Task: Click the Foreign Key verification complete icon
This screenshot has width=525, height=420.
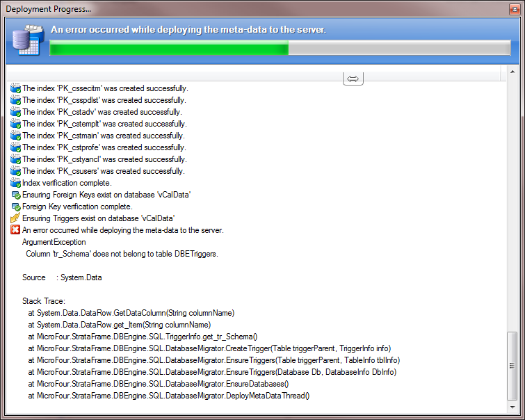Action: (x=15, y=207)
